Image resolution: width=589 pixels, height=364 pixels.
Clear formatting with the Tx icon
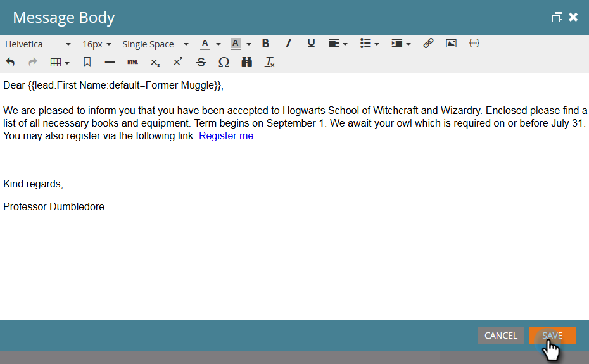[270, 63]
